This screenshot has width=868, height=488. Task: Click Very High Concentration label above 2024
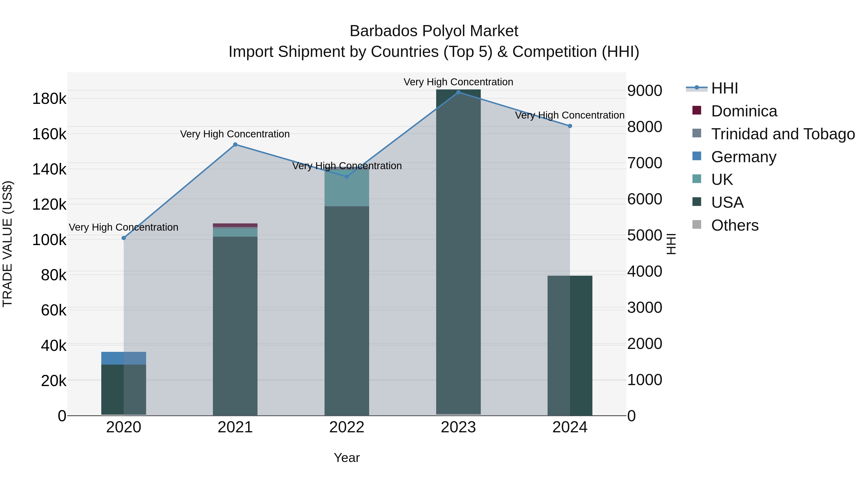[570, 115]
